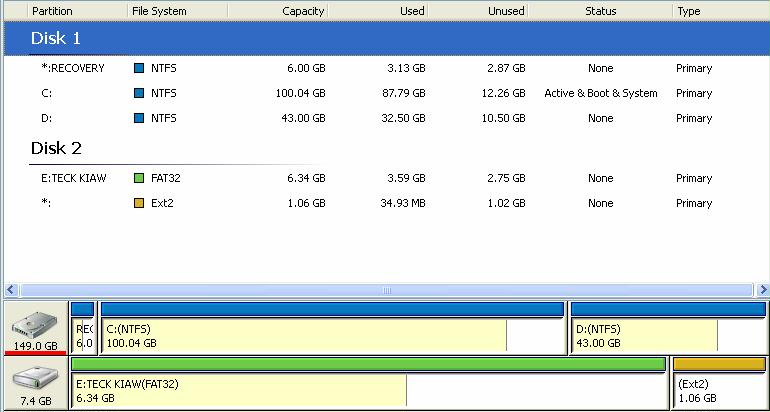Click the Status column header

600,11
